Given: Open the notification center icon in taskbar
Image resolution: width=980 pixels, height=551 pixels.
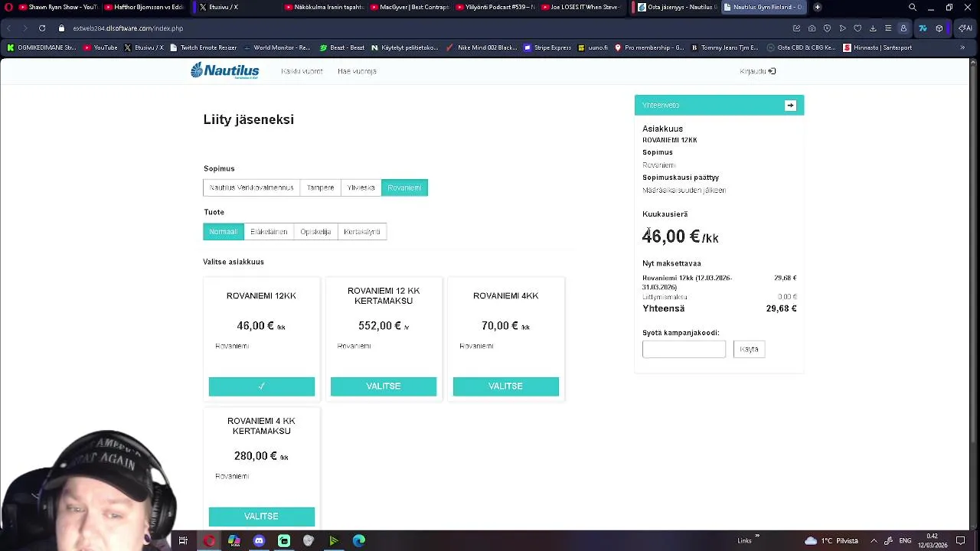Looking at the screenshot, I should coord(961,541).
